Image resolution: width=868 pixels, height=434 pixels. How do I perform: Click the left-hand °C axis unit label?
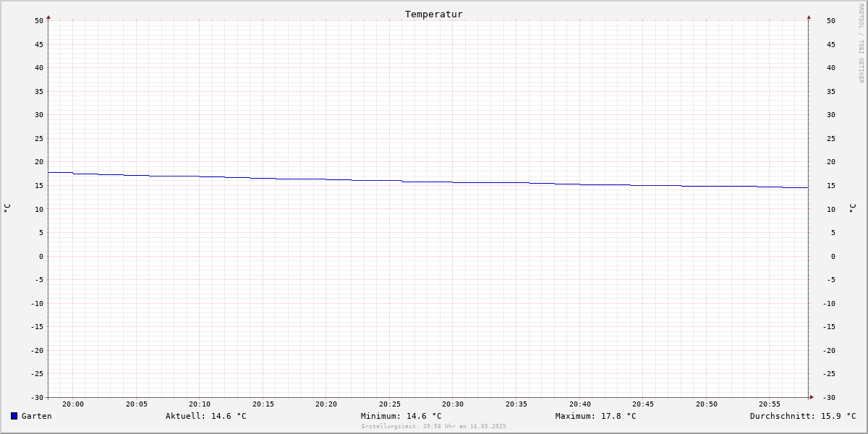tap(7, 208)
